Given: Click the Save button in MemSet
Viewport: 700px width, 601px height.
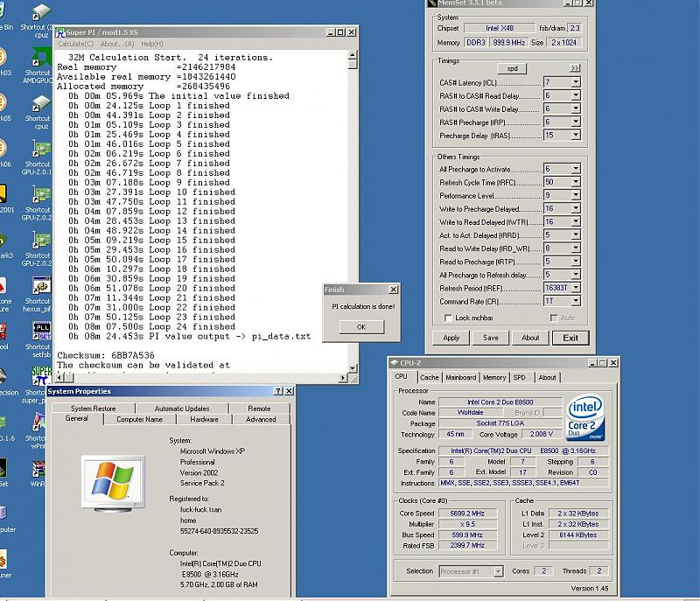Looking at the screenshot, I should (490, 338).
